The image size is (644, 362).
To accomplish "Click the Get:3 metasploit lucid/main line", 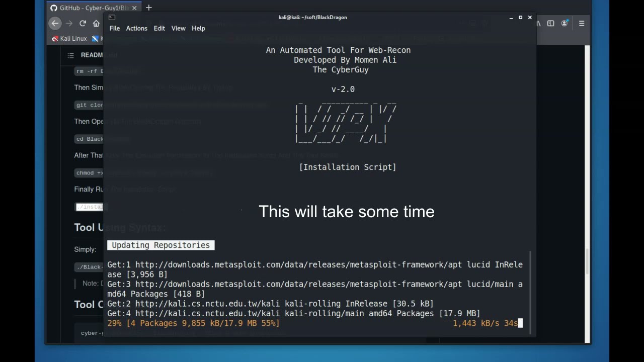I will coord(315,289).
